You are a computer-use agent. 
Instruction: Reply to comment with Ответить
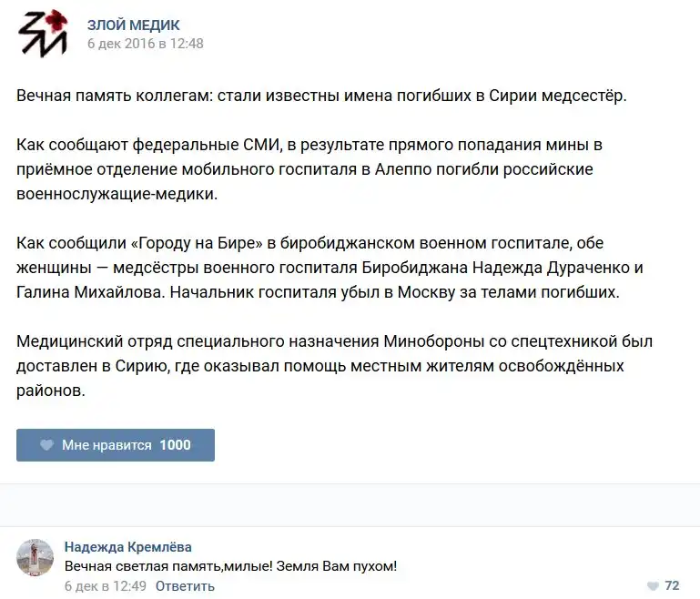tap(185, 585)
